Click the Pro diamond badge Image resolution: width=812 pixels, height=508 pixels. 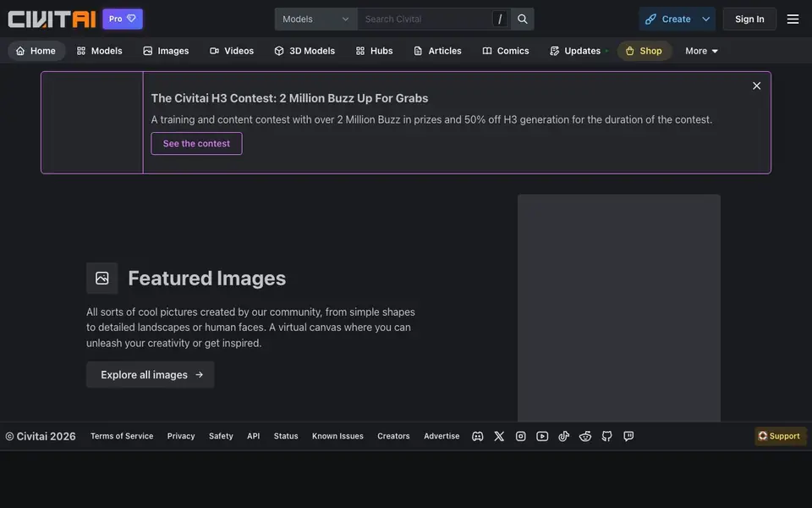click(123, 19)
